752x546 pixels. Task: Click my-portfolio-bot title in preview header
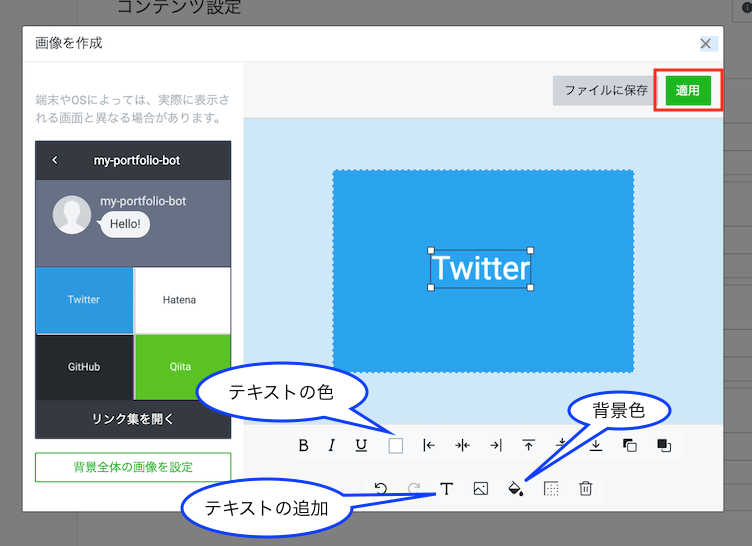pos(137,160)
